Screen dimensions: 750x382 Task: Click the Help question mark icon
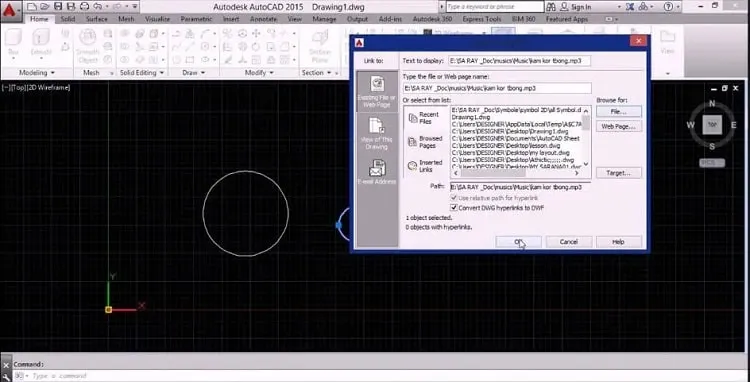click(x=668, y=7)
